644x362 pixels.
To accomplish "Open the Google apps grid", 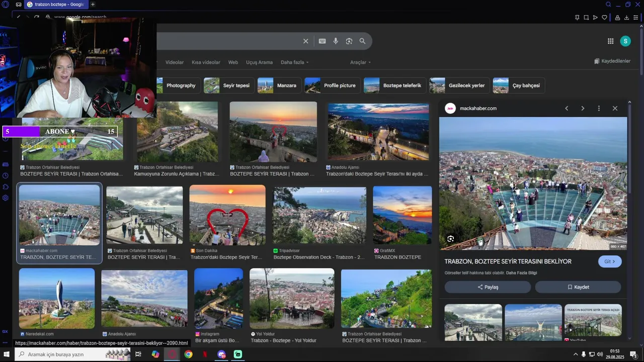I will click(x=610, y=41).
